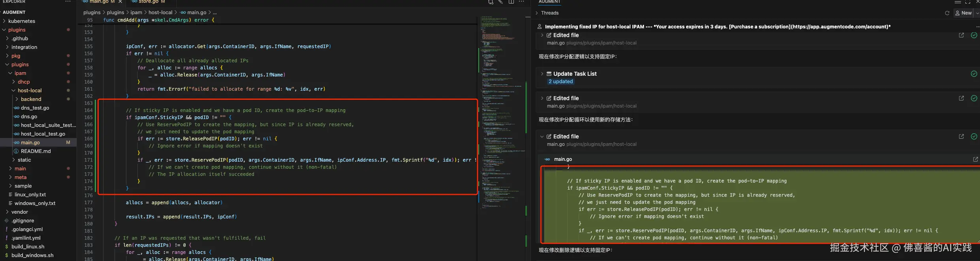Expand the integration folder
The width and height of the screenshot is (980, 261).
pyautogui.click(x=38, y=47)
